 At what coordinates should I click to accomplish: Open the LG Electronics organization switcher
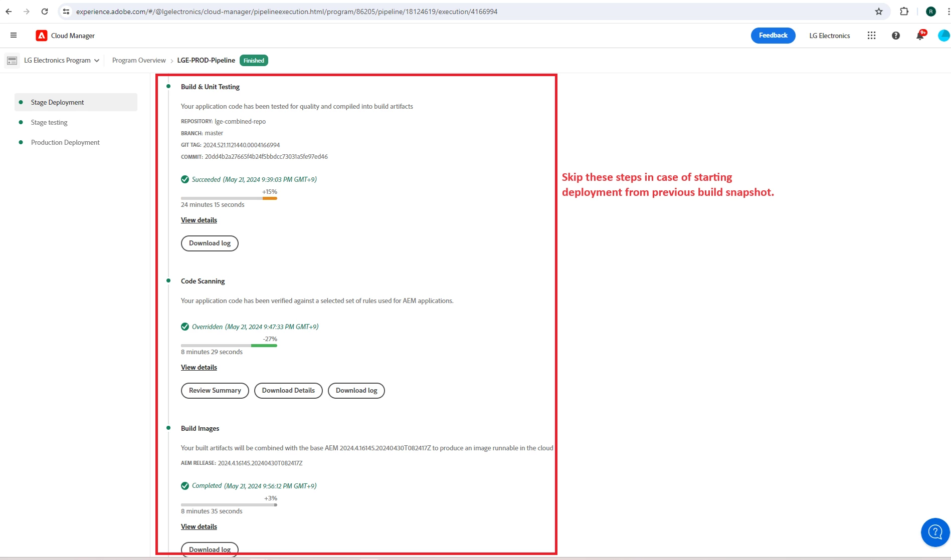[830, 36]
